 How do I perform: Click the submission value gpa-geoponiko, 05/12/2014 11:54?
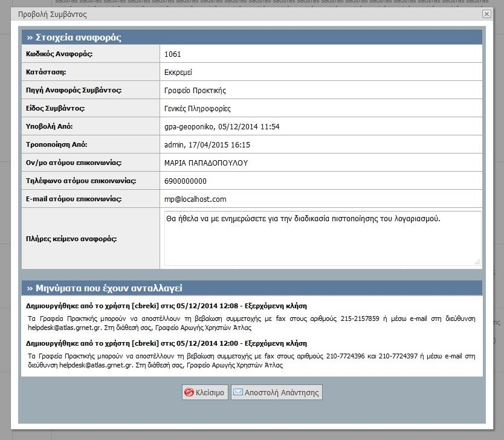pyautogui.click(x=222, y=127)
